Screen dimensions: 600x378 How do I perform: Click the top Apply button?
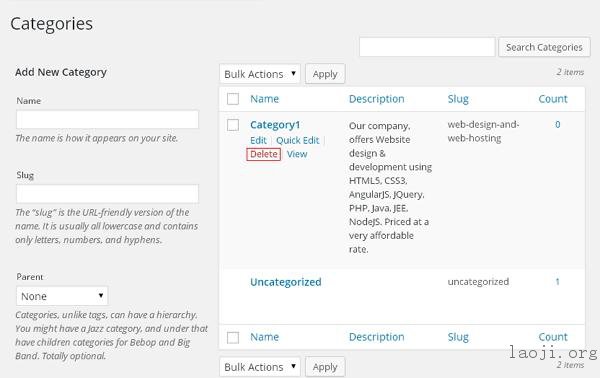coord(325,74)
